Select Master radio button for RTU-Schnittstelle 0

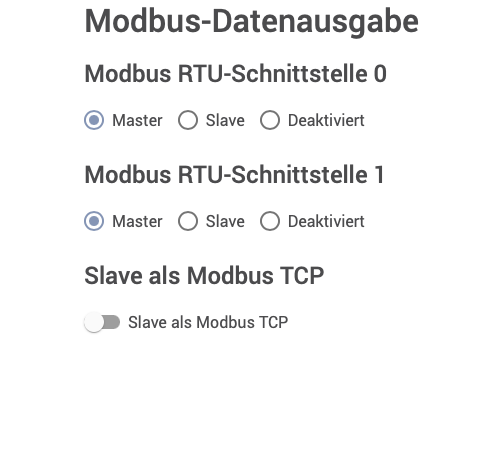pos(94,120)
